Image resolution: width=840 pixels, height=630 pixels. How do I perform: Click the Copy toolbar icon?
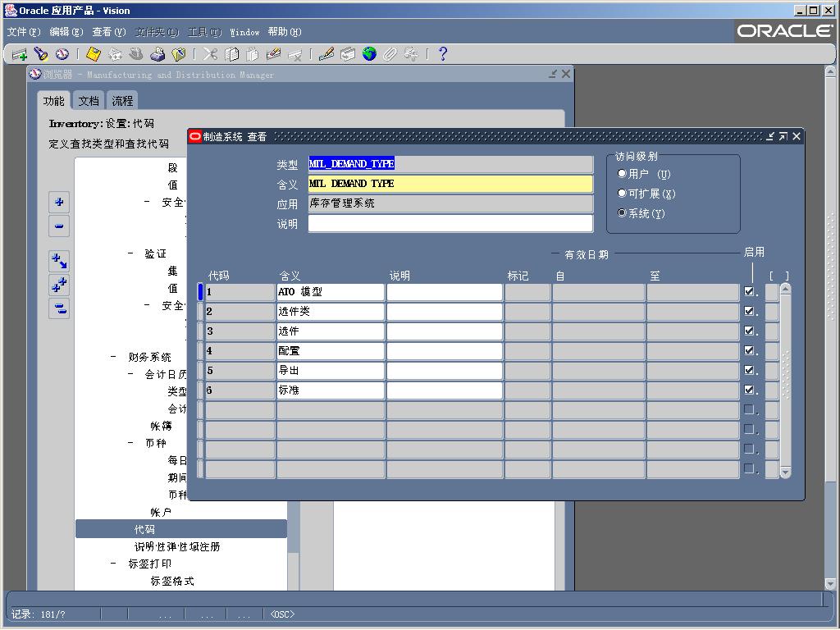pos(231,54)
